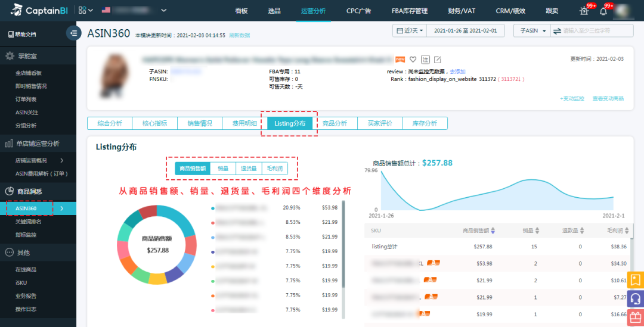
Task: Click the user avatar in top bar
Action: coord(624,11)
